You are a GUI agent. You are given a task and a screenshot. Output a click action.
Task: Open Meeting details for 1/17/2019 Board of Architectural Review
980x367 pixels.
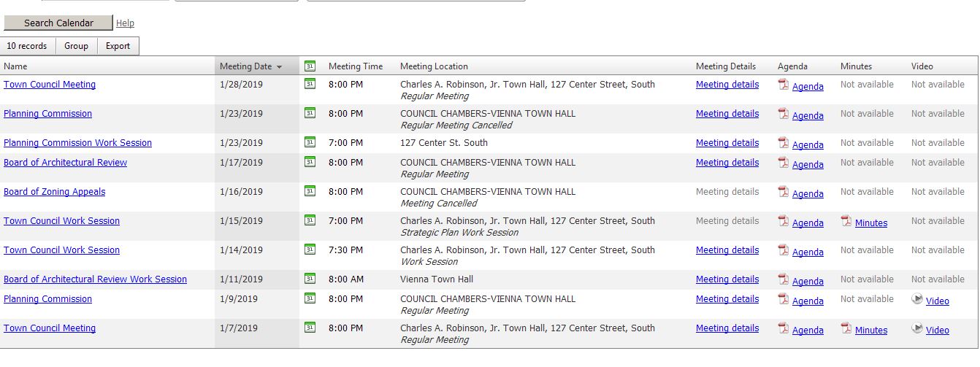727,163
